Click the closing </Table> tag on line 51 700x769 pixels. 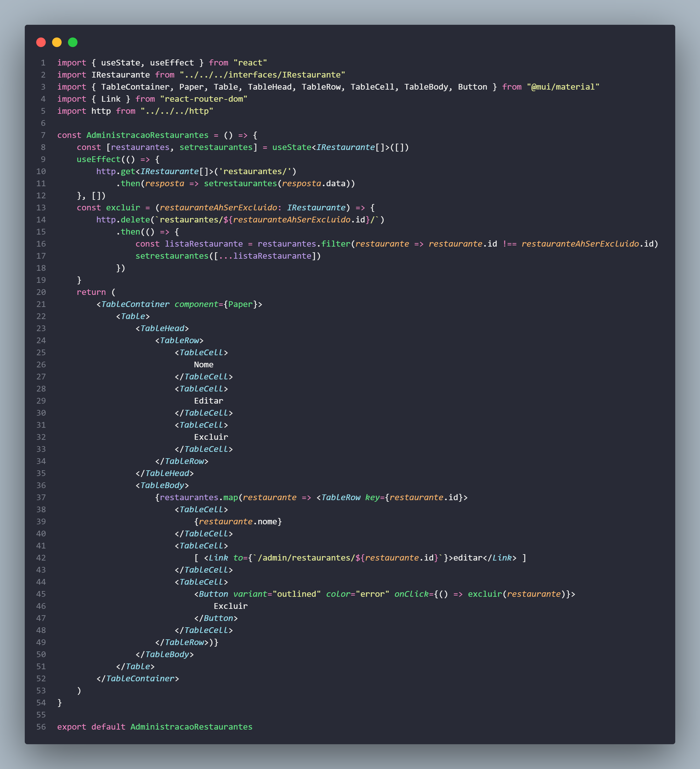pyautogui.click(x=135, y=666)
